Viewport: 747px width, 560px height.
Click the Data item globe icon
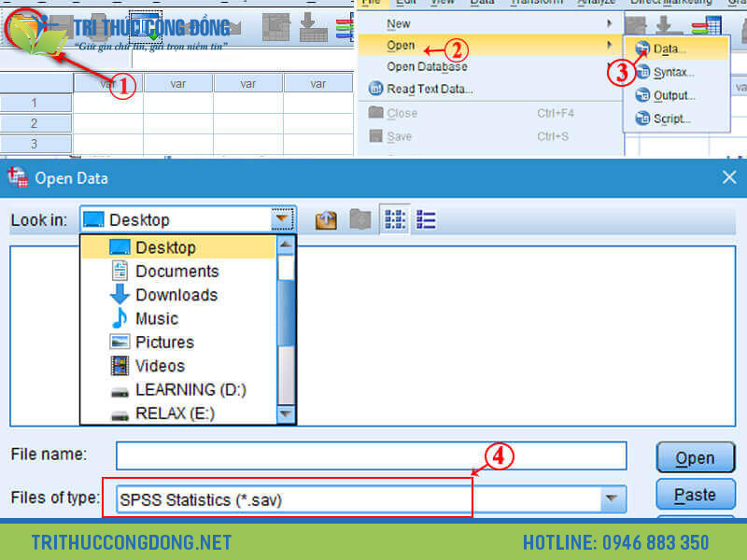click(x=642, y=49)
